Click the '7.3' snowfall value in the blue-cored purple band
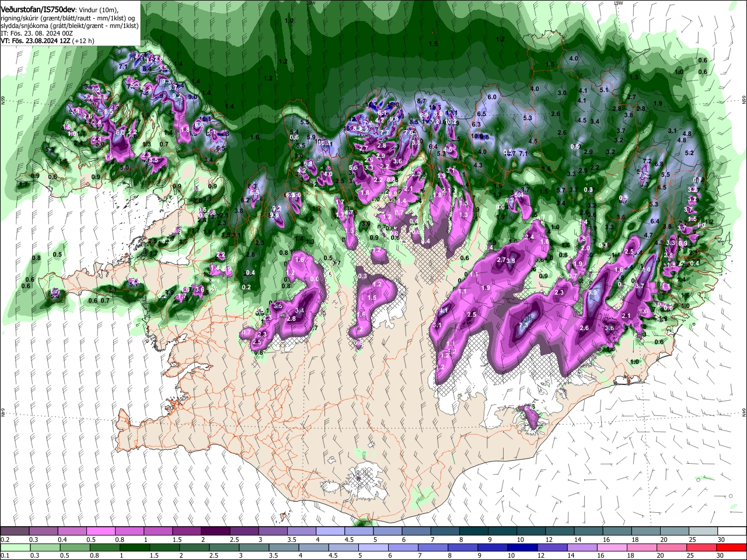 (523, 325)
